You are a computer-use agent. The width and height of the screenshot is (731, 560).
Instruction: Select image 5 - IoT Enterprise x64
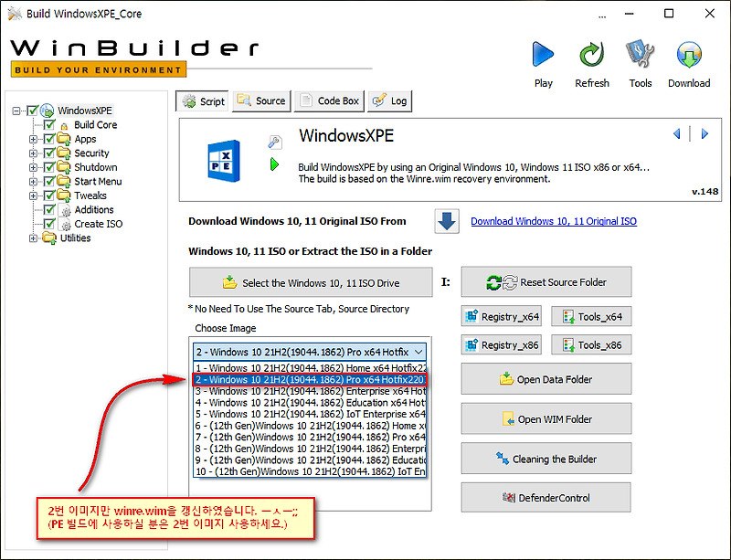click(x=310, y=414)
